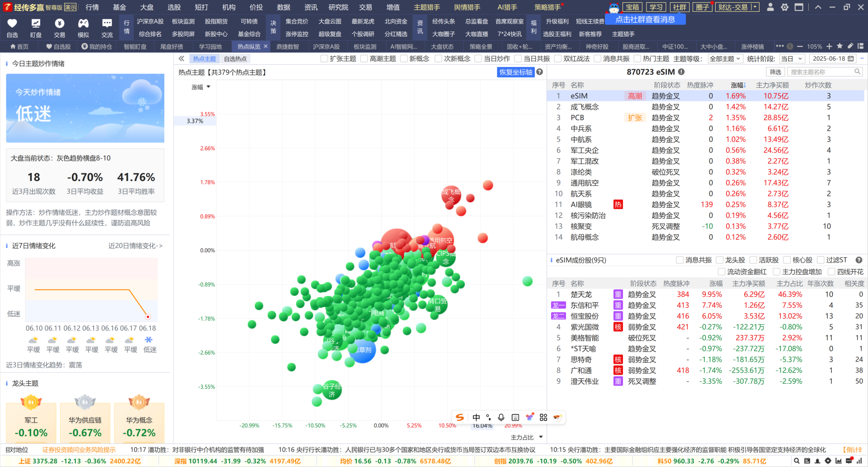Enable the 扩张主题 checkbox
The width and height of the screenshot is (868, 467).
[x=324, y=58]
